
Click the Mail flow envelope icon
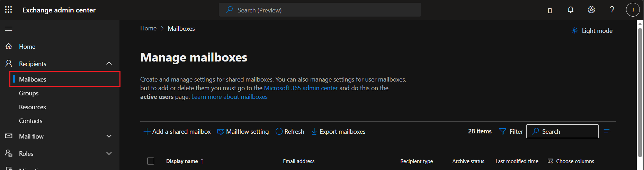pyautogui.click(x=9, y=136)
